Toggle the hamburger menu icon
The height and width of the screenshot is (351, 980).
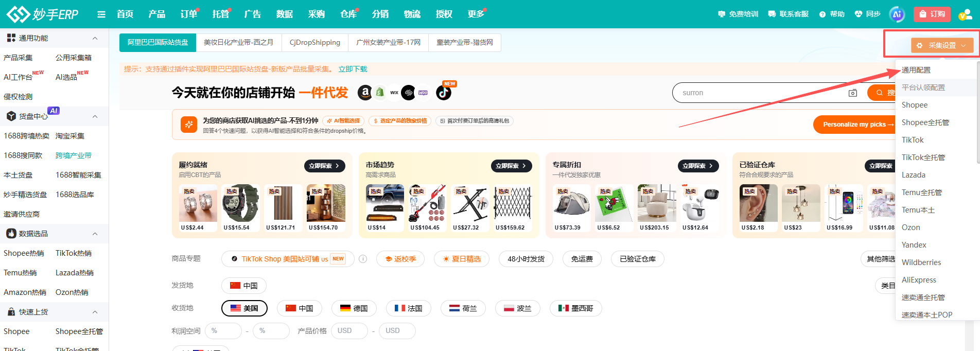[x=101, y=14]
